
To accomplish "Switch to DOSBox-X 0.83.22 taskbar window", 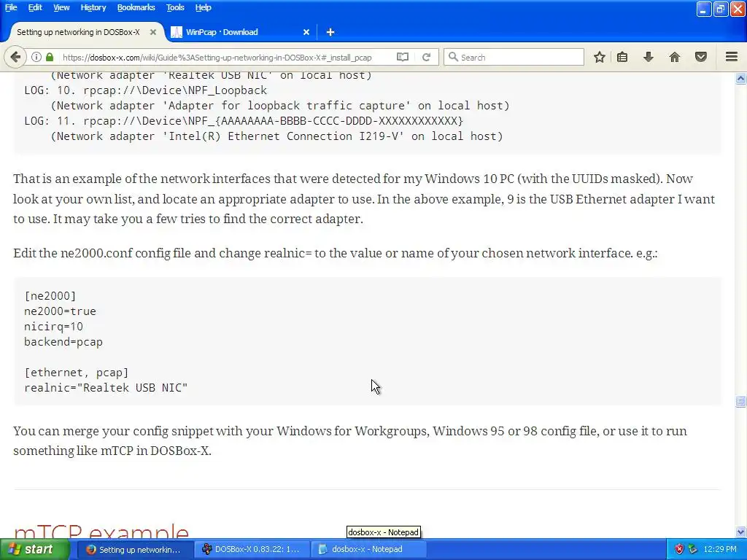I will click(252, 550).
